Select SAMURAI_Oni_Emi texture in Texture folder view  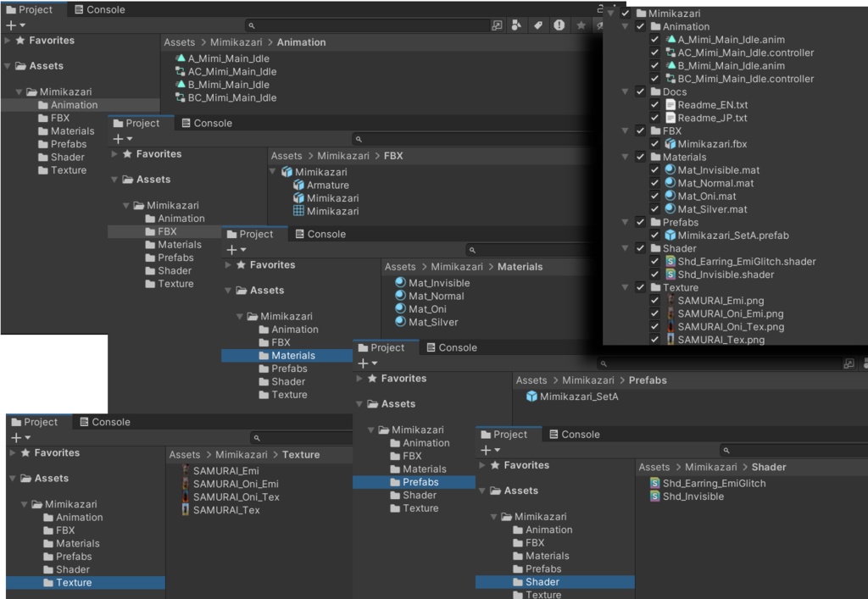point(231,484)
